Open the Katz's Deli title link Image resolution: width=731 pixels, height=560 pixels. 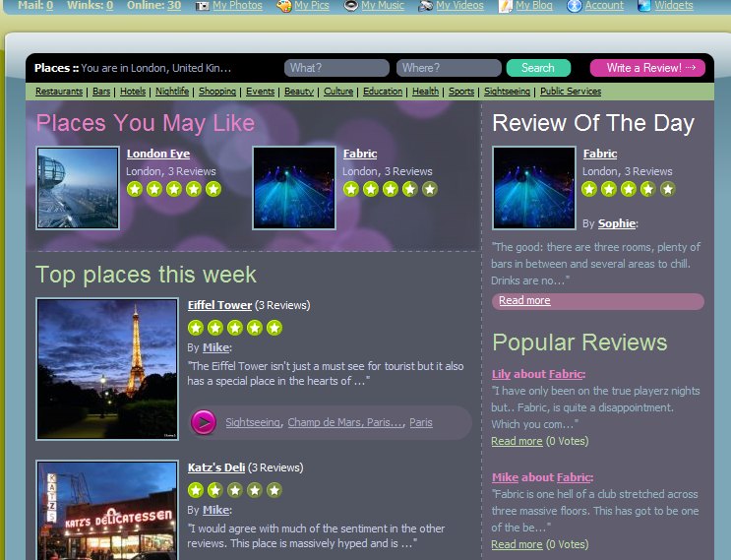click(216, 467)
